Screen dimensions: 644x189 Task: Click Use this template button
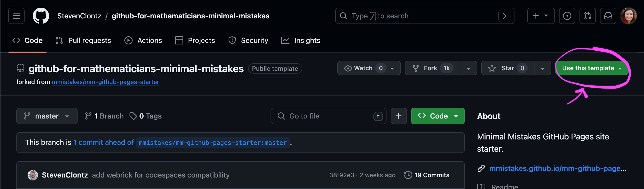pos(592,68)
